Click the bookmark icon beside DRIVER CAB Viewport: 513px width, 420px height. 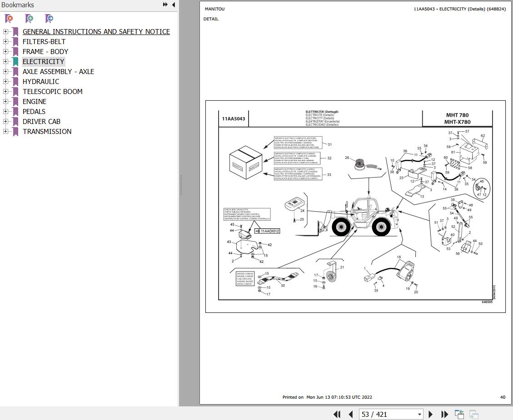tap(15, 122)
